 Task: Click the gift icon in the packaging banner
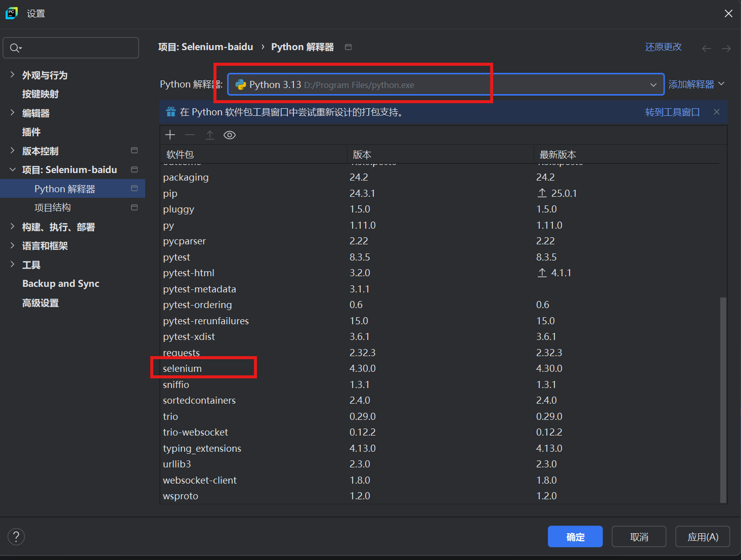point(170,112)
